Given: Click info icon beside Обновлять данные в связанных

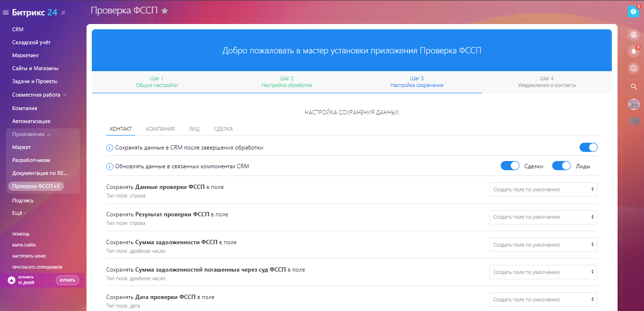Looking at the screenshot, I should 110,166.
